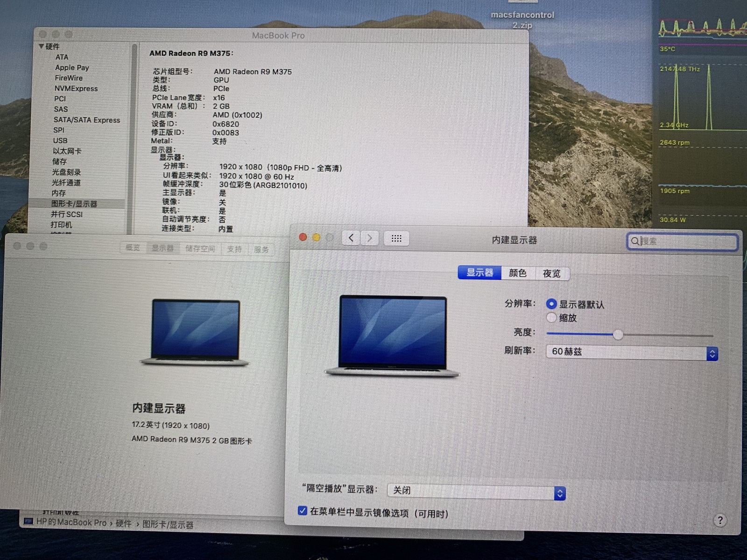Click the value '1920 x 1080 @ 60 Hz'
747x560 pixels.
click(x=257, y=176)
